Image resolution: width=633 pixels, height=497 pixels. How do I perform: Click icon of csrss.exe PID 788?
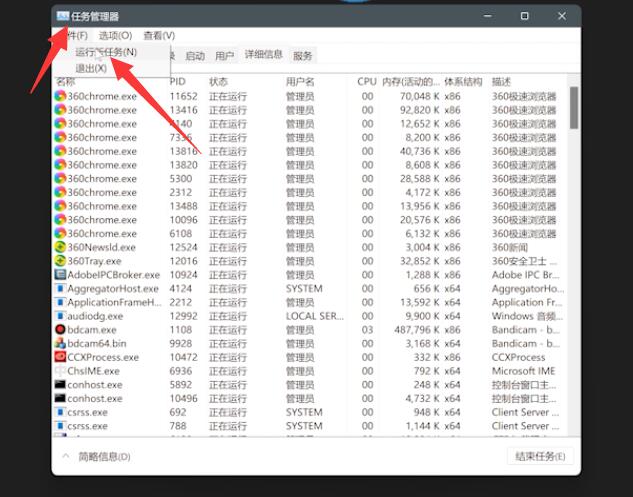click(x=60, y=426)
